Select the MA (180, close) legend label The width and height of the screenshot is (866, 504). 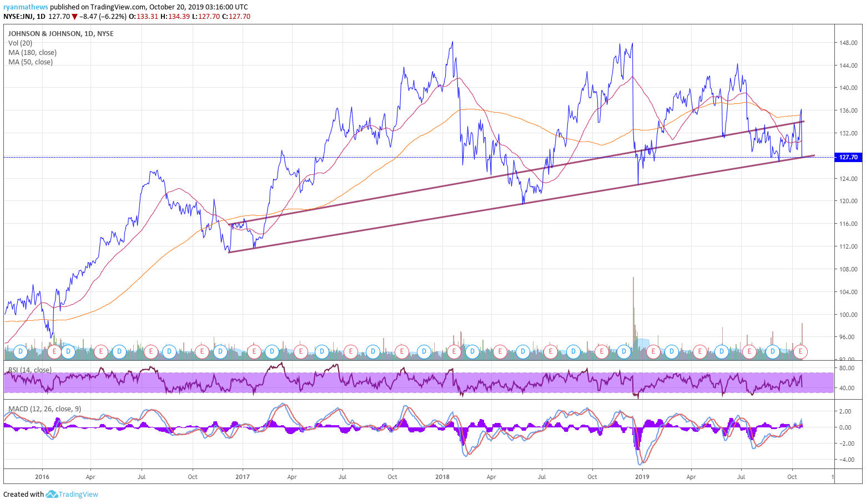[x=32, y=52]
